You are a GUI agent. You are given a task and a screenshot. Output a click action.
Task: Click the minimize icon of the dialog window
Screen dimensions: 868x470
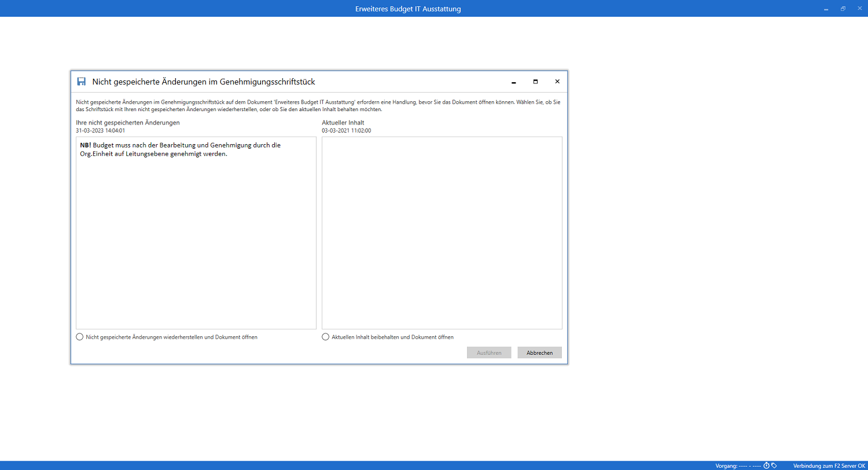tap(513, 82)
